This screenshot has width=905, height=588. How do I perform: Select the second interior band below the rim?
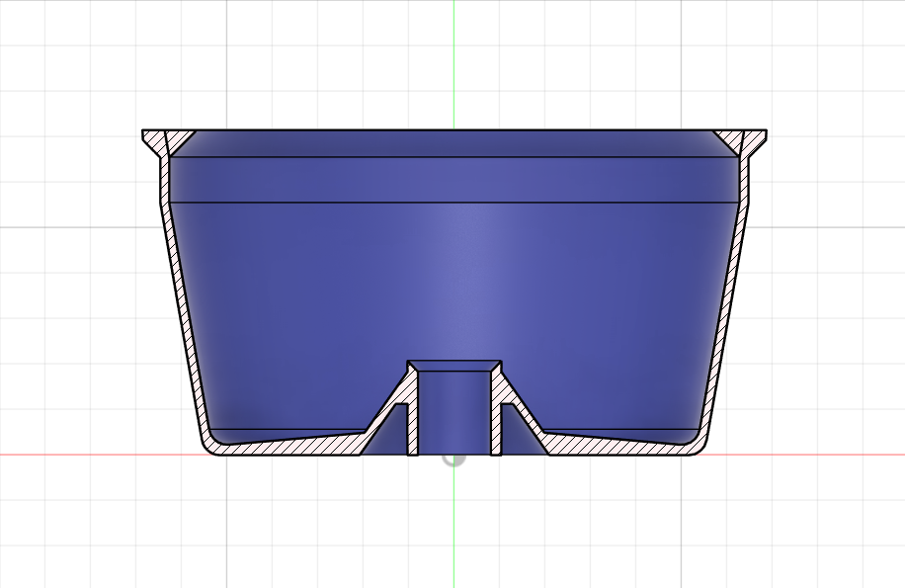454,180
